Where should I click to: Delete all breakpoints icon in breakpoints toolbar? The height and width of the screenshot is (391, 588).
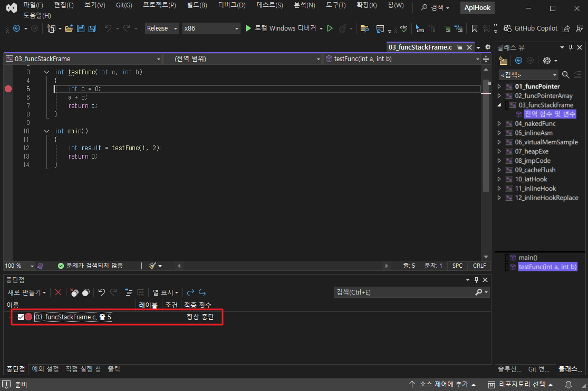coord(74,292)
